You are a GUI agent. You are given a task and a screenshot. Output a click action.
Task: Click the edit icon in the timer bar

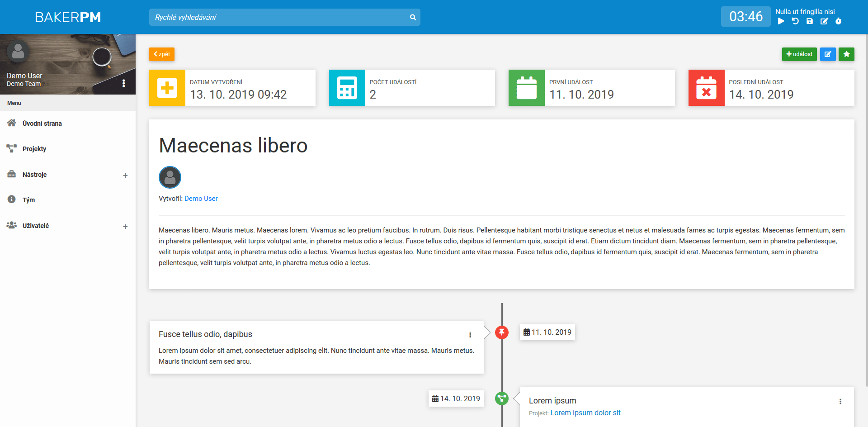(824, 21)
